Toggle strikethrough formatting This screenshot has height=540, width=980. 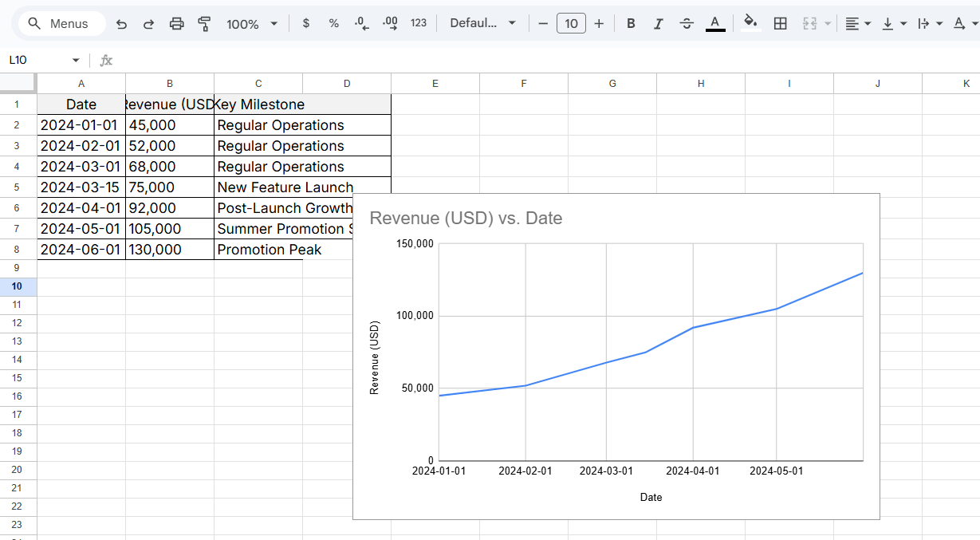(x=686, y=23)
